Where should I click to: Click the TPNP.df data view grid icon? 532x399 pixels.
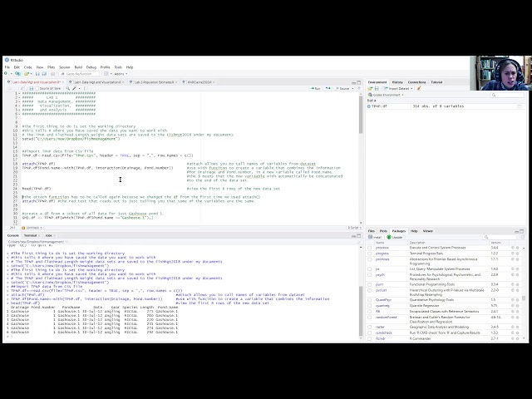click(x=519, y=106)
